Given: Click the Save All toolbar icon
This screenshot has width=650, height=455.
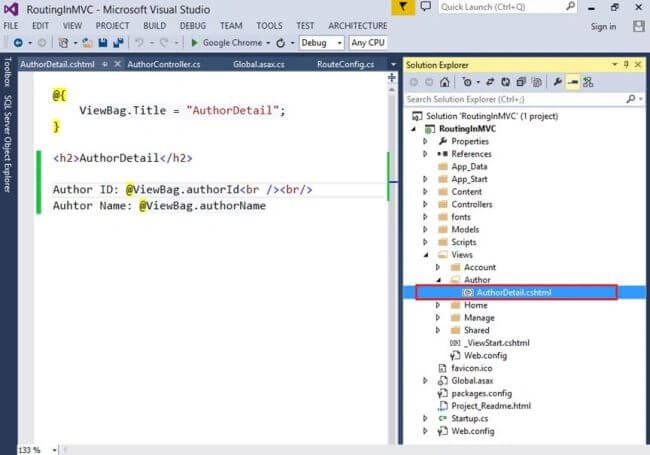Looking at the screenshot, I should point(118,43).
